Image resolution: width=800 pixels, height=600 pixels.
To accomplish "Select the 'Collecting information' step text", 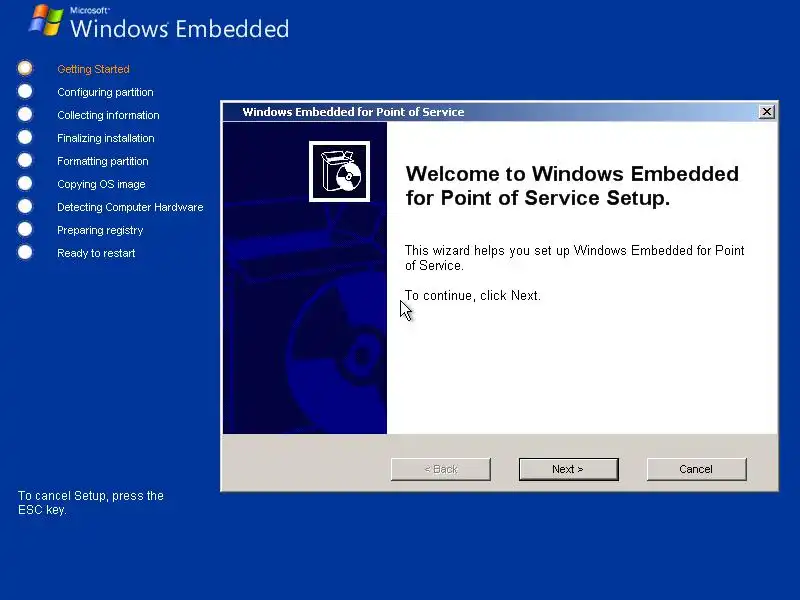I will click(108, 115).
